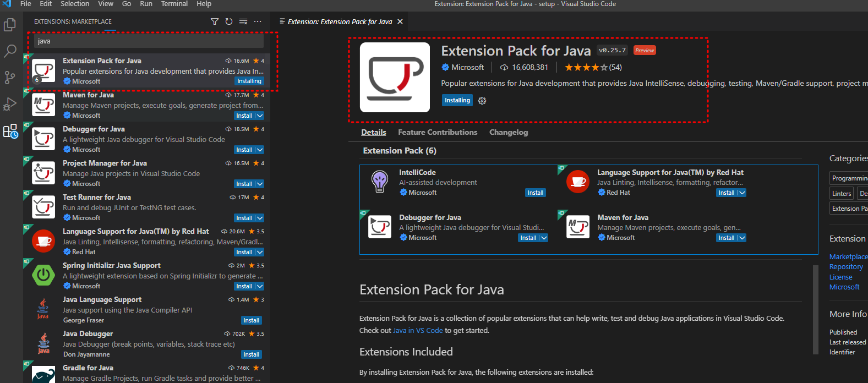Switch to the Changelog tab

pos(509,132)
